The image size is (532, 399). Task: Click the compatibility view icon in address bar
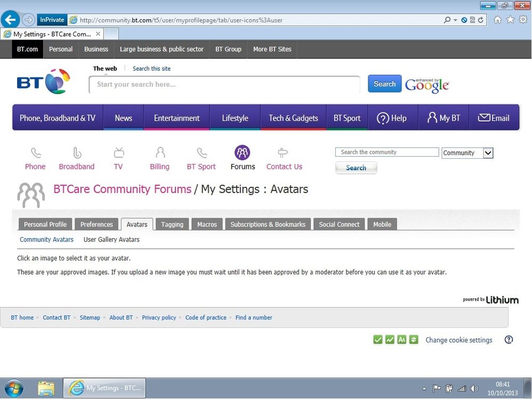click(472, 20)
